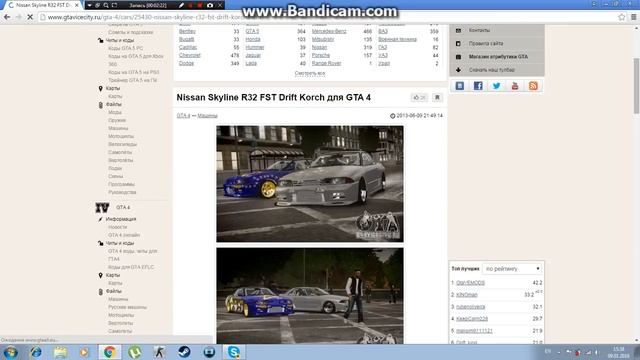This screenshot has width=640, height=360.
Task: Open the Lada brand link
Action: 251,63
